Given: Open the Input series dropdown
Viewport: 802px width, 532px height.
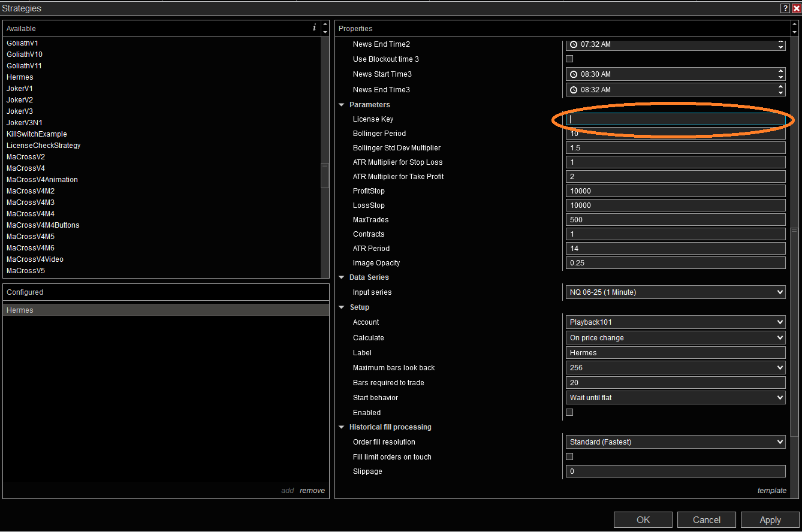Looking at the screenshot, I should [675, 292].
